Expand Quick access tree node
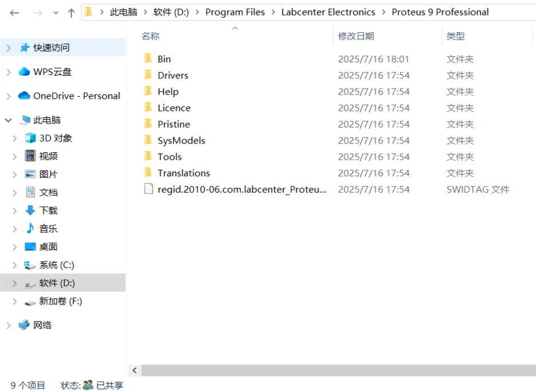536x392 pixels. pyautogui.click(x=9, y=47)
